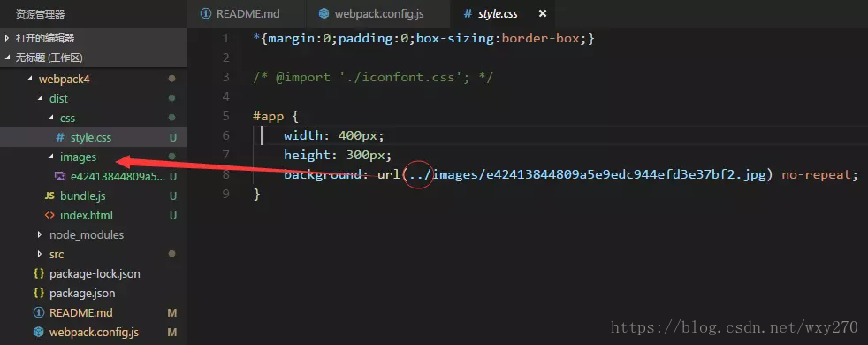Collapse the dist folder arrow

(x=40, y=98)
